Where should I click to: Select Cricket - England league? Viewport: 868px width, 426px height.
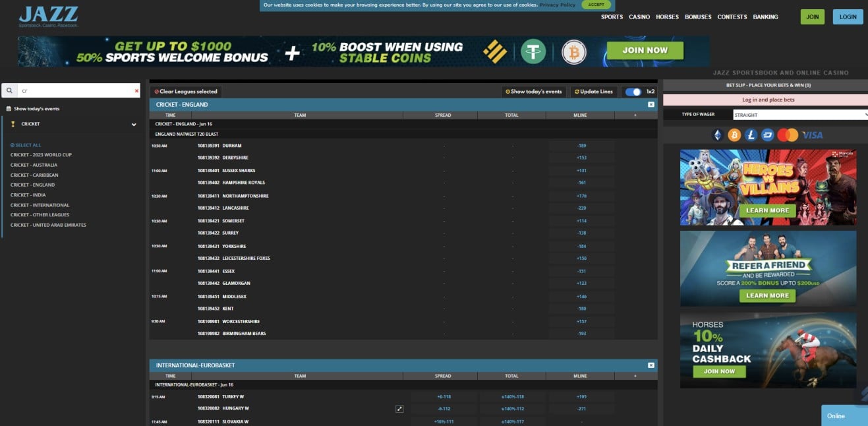(x=32, y=185)
